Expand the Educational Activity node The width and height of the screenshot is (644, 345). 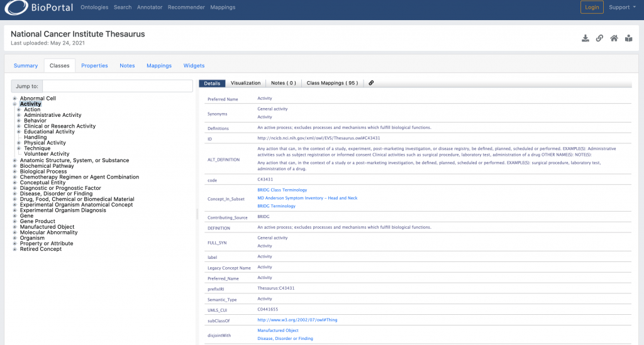(19, 132)
